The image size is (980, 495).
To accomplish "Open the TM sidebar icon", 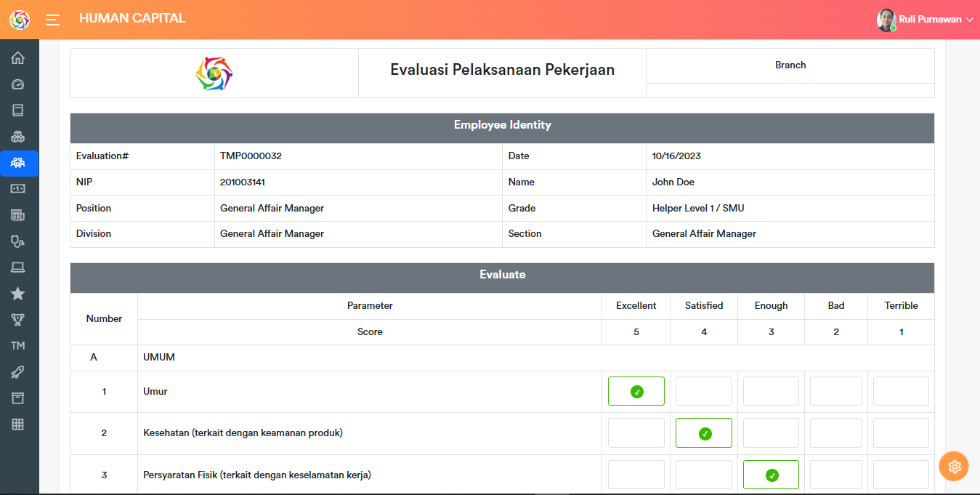I will [x=18, y=346].
